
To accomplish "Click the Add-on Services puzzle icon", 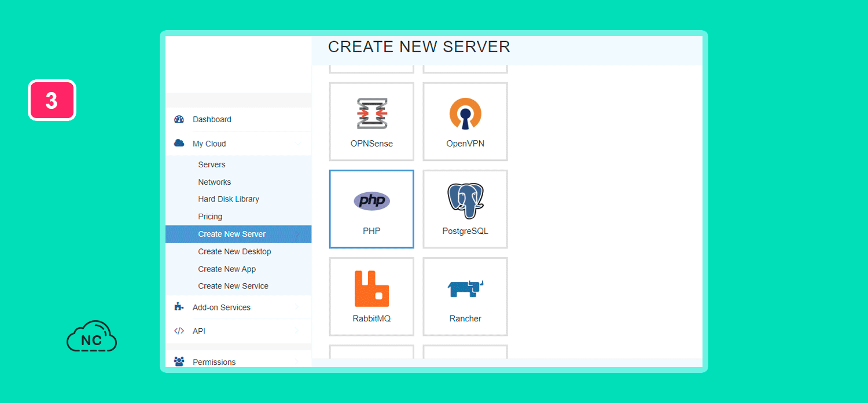I will pos(179,307).
